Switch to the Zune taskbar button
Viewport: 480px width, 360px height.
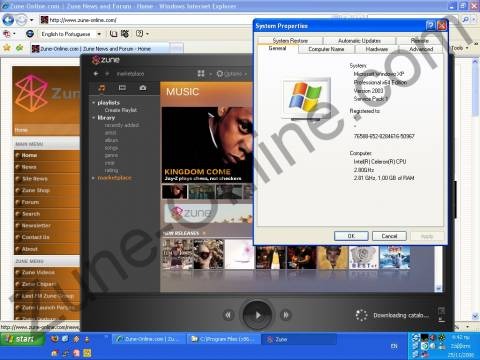pos(298,339)
